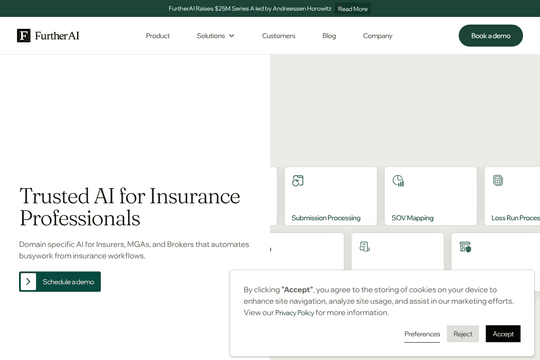Click the Trusted AI for Insurance headline
Image resolution: width=540 pixels, height=360 pixels.
coord(130,207)
